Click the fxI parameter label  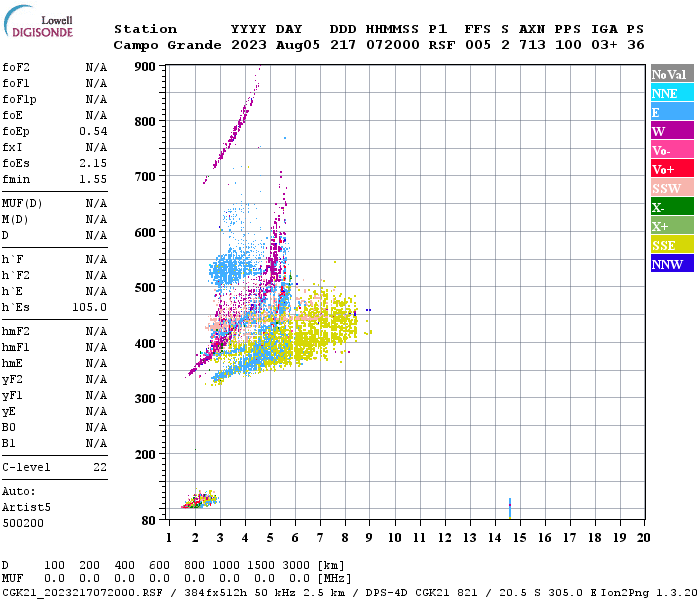pyautogui.click(x=12, y=147)
